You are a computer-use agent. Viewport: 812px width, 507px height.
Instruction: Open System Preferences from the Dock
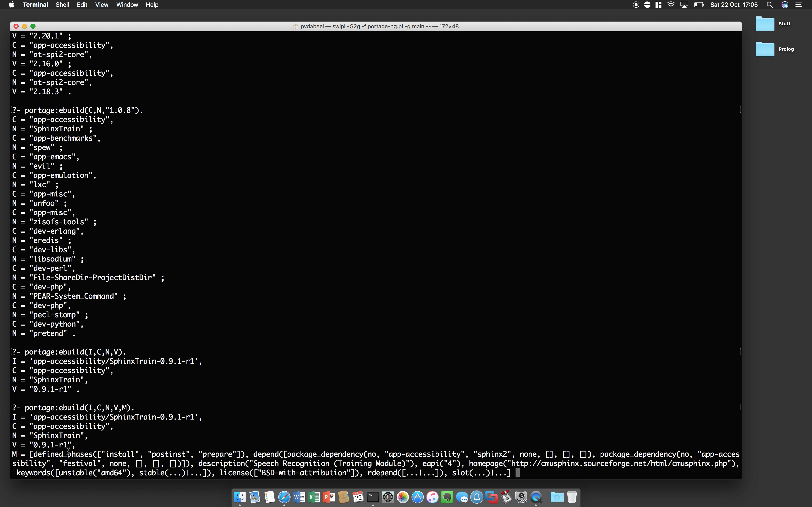388,497
